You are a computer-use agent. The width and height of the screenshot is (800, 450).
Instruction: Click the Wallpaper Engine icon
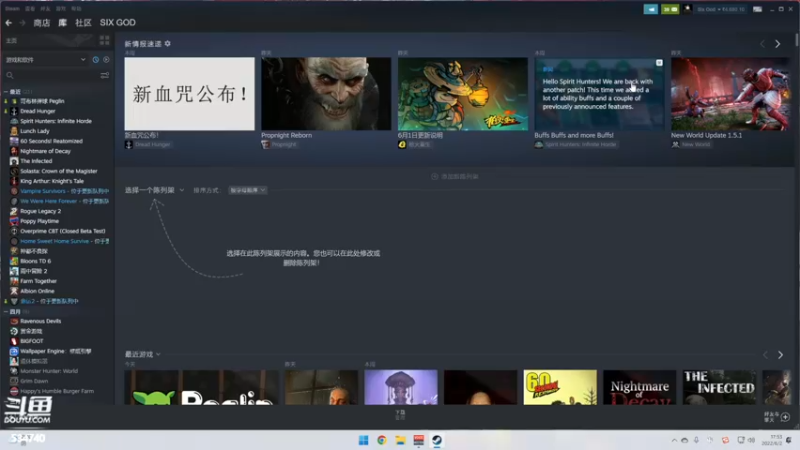click(x=14, y=351)
